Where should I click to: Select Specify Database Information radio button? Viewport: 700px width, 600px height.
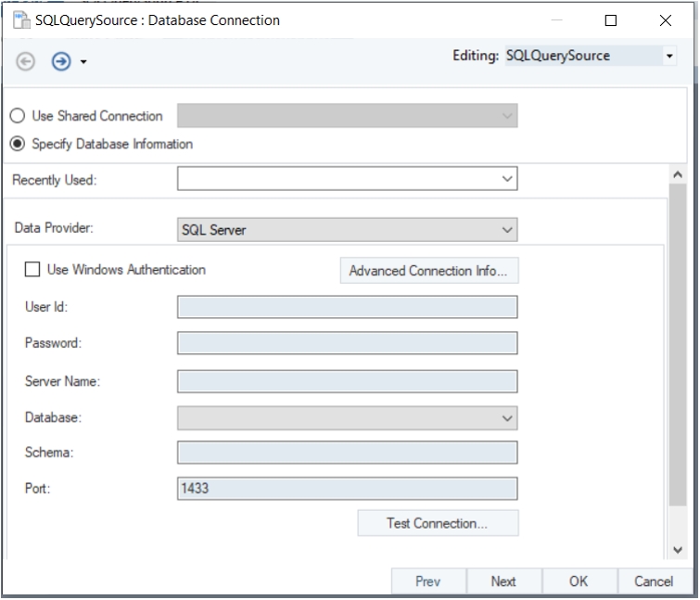pyautogui.click(x=18, y=144)
